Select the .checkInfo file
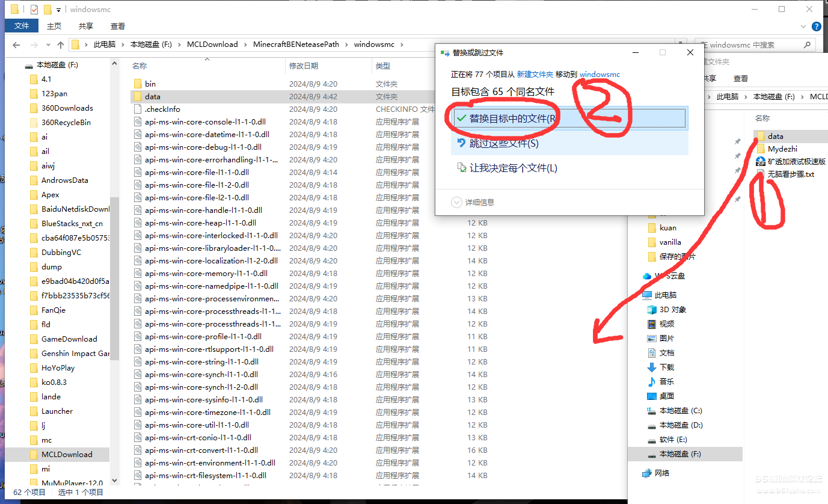 pyautogui.click(x=162, y=109)
